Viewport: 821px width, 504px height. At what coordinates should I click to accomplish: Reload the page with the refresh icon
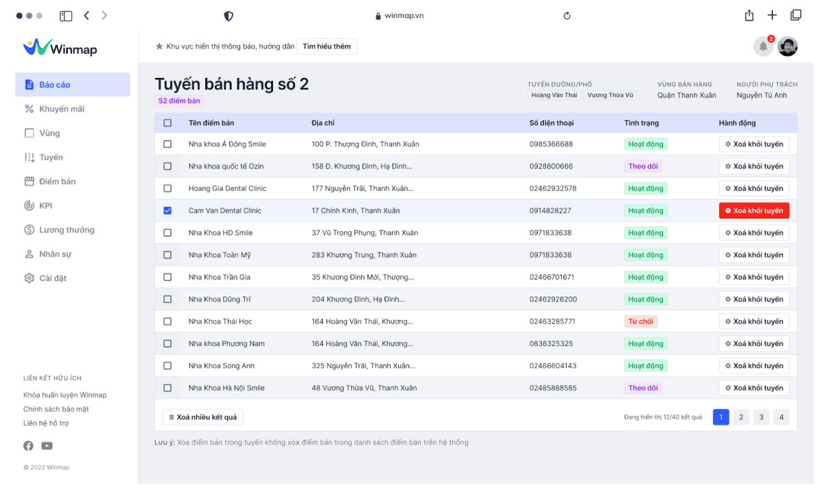566,16
